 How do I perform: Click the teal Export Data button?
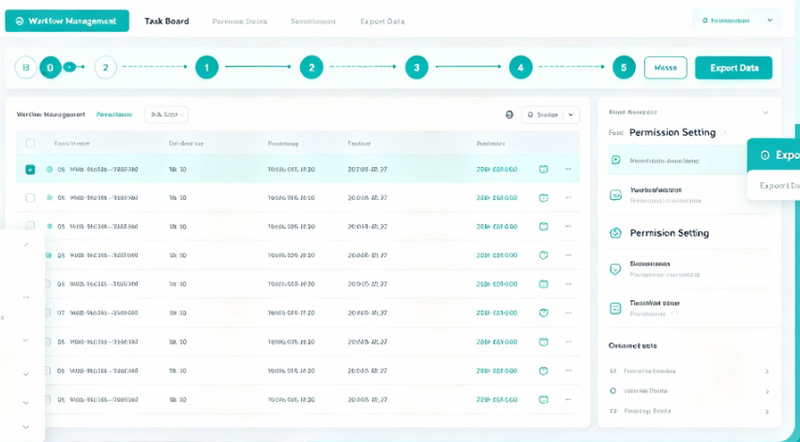(x=734, y=68)
